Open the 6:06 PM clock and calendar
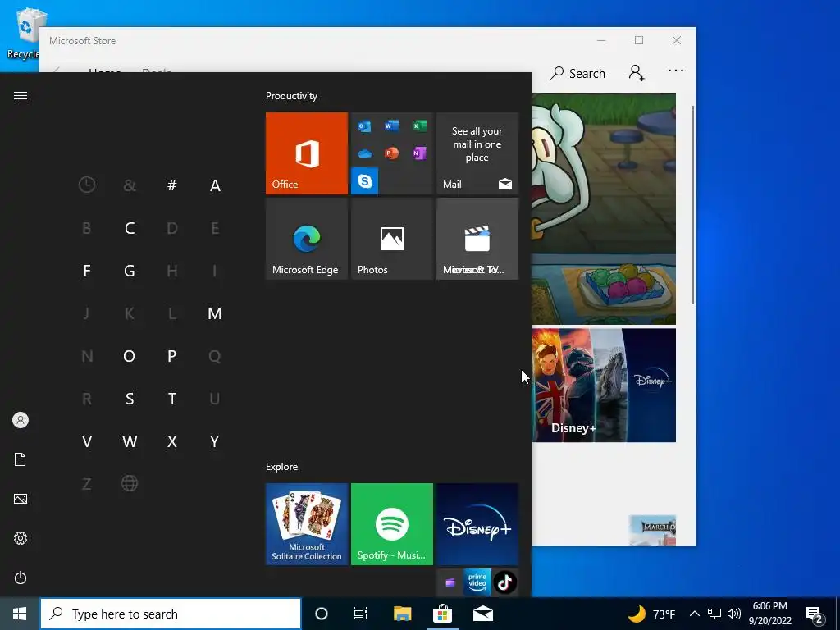 pos(769,614)
